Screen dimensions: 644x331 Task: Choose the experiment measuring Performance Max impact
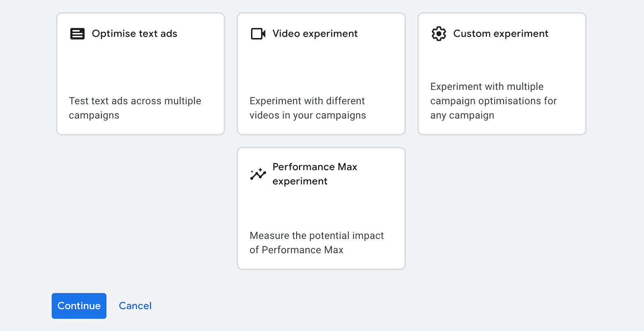click(x=321, y=208)
